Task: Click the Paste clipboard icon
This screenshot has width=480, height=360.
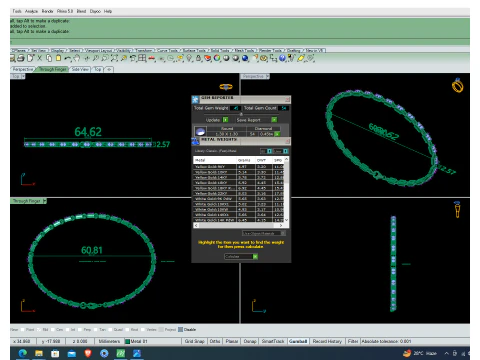Action: point(58,58)
